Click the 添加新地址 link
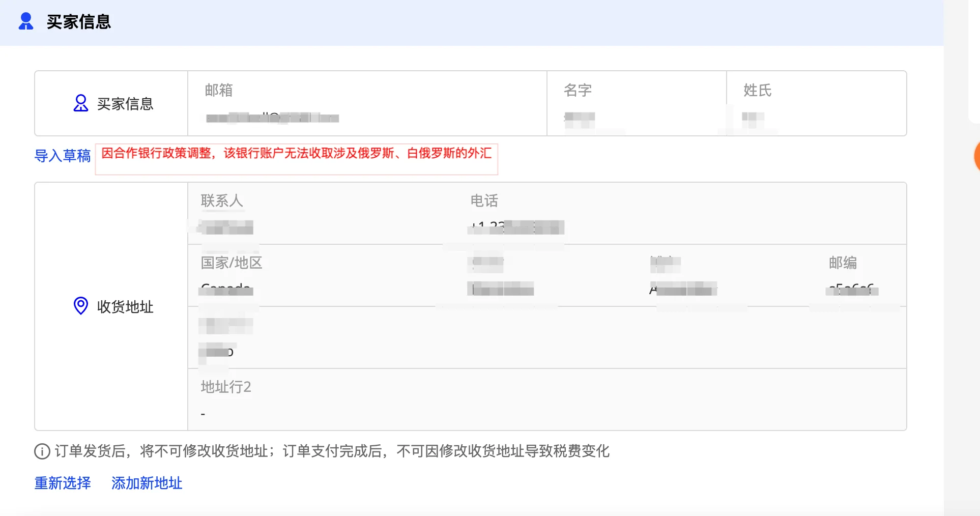The image size is (980, 516). tap(147, 483)
